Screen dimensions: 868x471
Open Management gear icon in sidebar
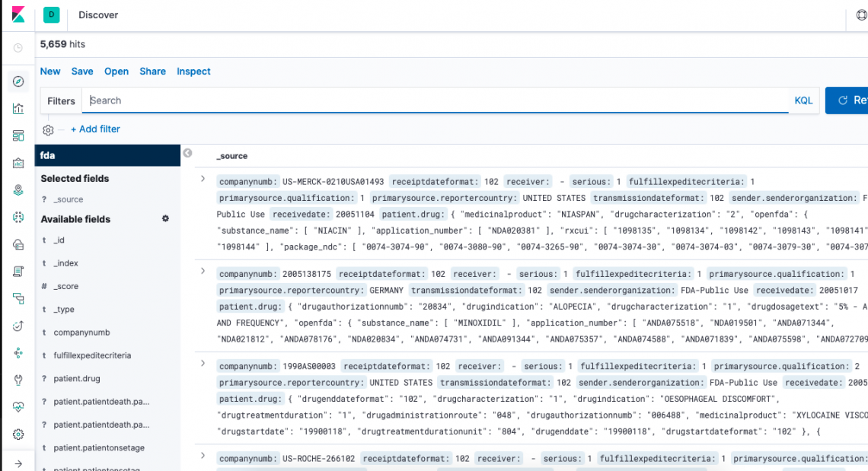point(18,434)
